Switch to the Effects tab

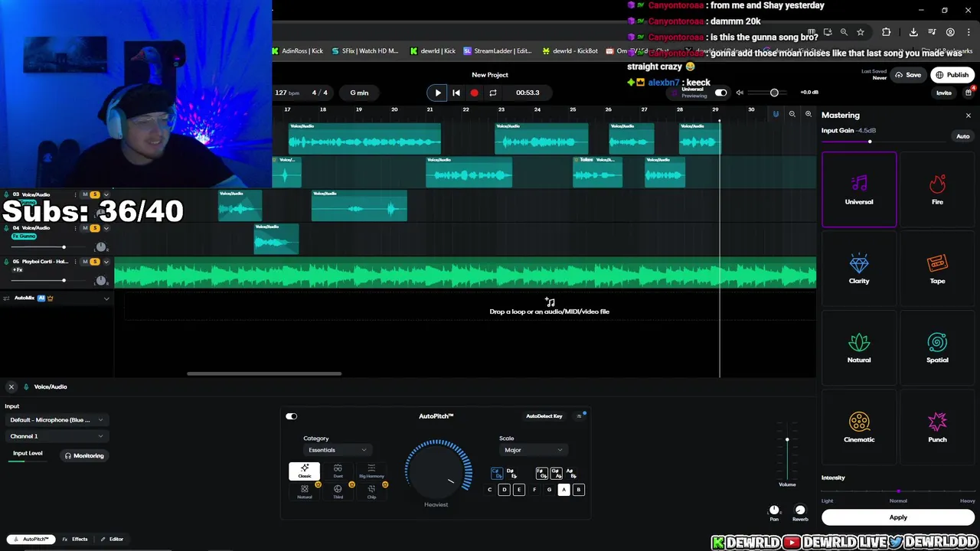click(75, 540)
